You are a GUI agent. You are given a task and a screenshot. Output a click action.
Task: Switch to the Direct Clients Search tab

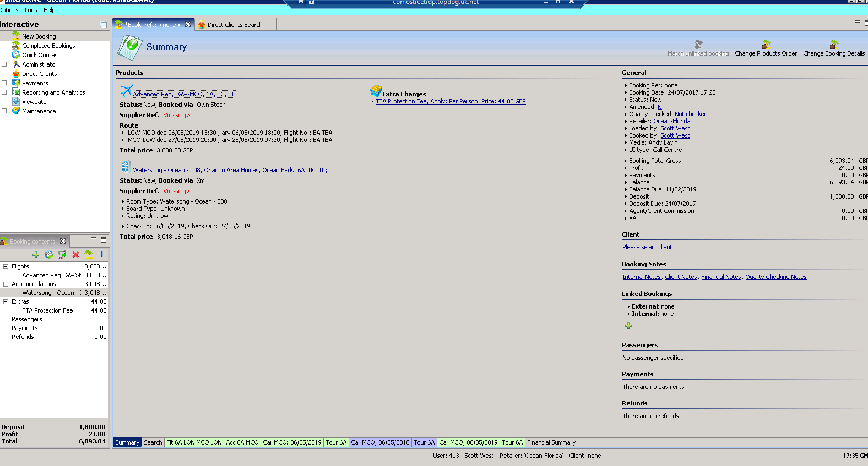[x=235, y=25]
